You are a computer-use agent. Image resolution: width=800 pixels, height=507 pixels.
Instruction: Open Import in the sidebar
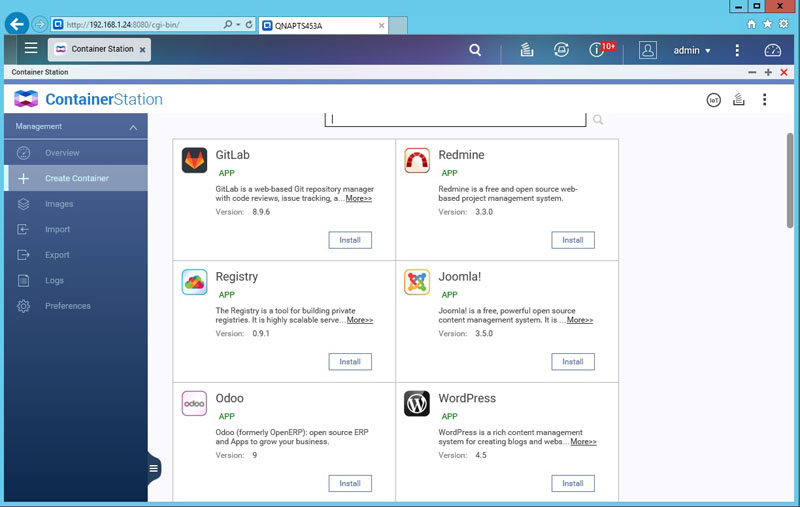click(76, 229)
